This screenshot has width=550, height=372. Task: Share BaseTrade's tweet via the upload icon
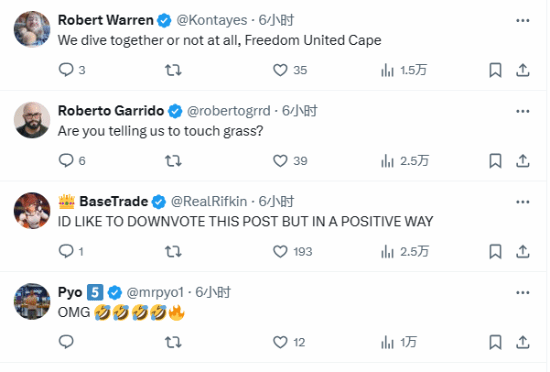(523, 251)
